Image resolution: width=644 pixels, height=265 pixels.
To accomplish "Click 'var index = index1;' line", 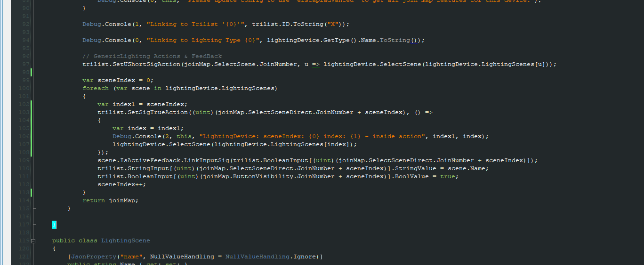I will pos(148,128).
